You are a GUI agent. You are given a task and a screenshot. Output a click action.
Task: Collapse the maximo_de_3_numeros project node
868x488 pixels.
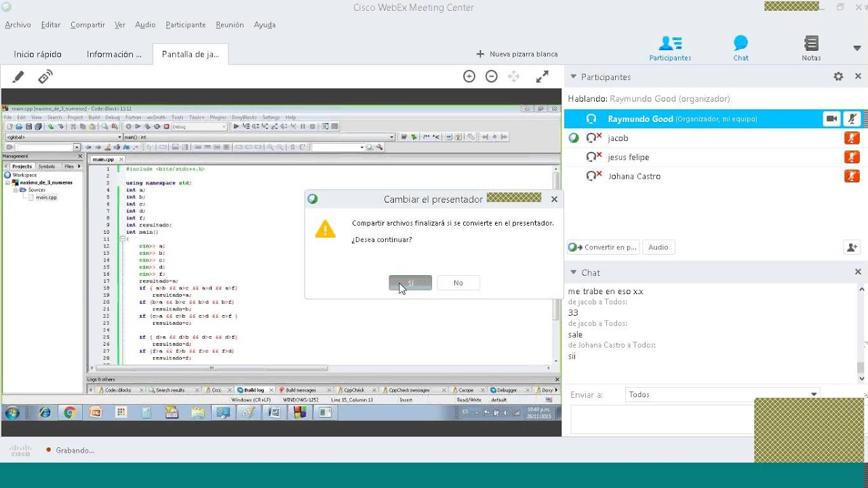pos(8,183)
